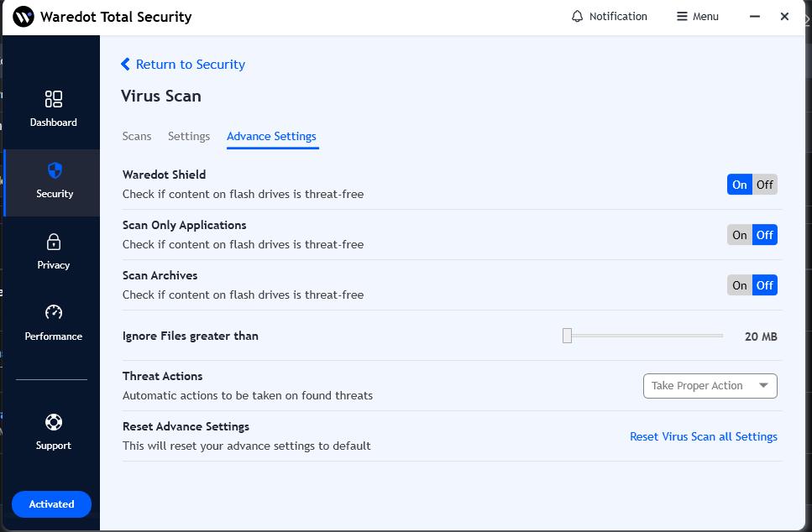Click the Threat Actions dropdown arrow
Viewport: 812px width, 532px height.
pyautogui.click(x=763, y=386)
